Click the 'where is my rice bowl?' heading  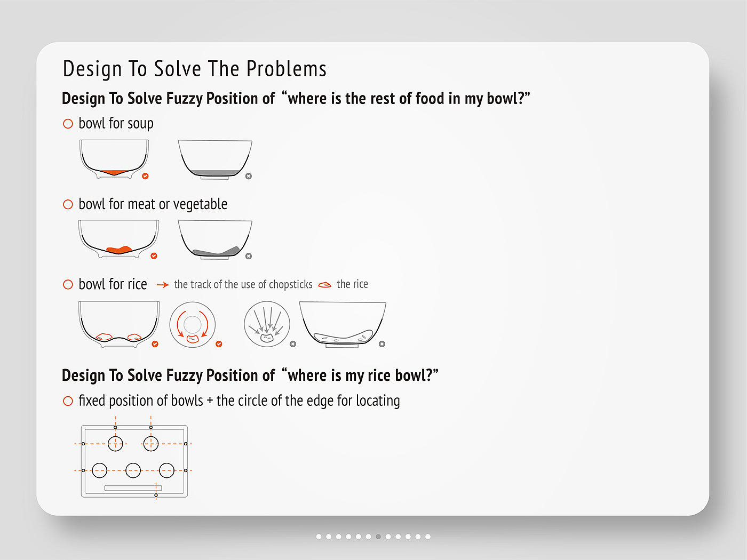(x=250, y=375)
